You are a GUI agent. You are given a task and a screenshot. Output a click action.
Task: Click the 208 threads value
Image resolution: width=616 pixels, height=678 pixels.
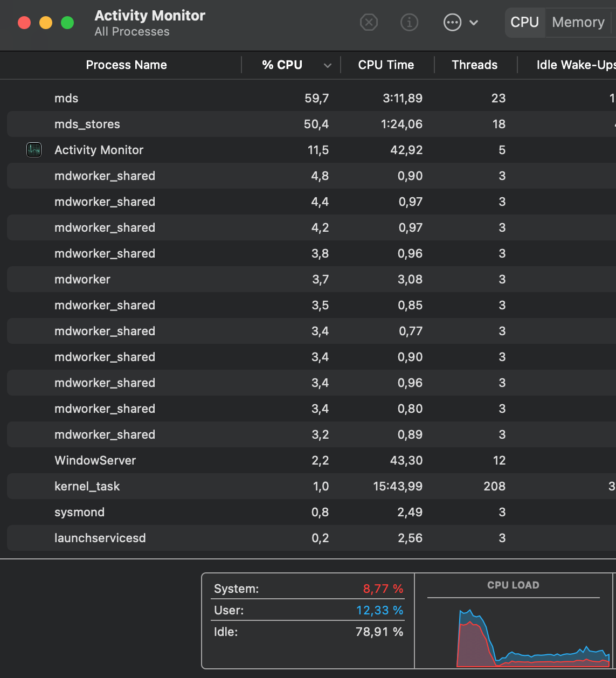[x=495, y=486]
